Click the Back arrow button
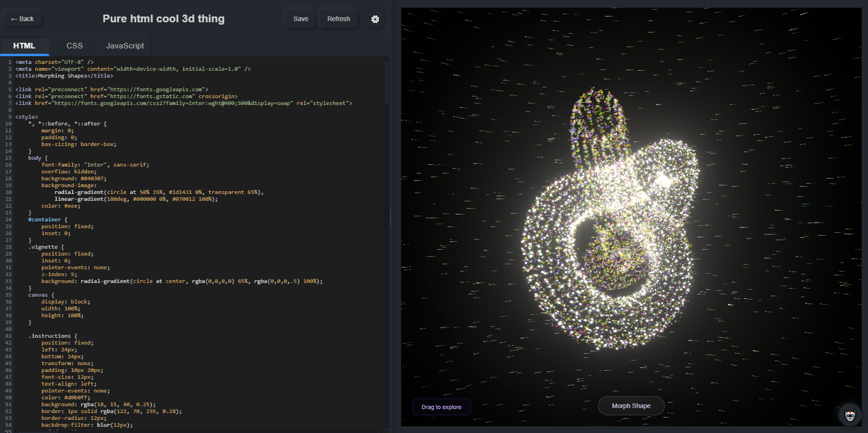The width and height of the screenshot is (868, 433). pos(22,19)
